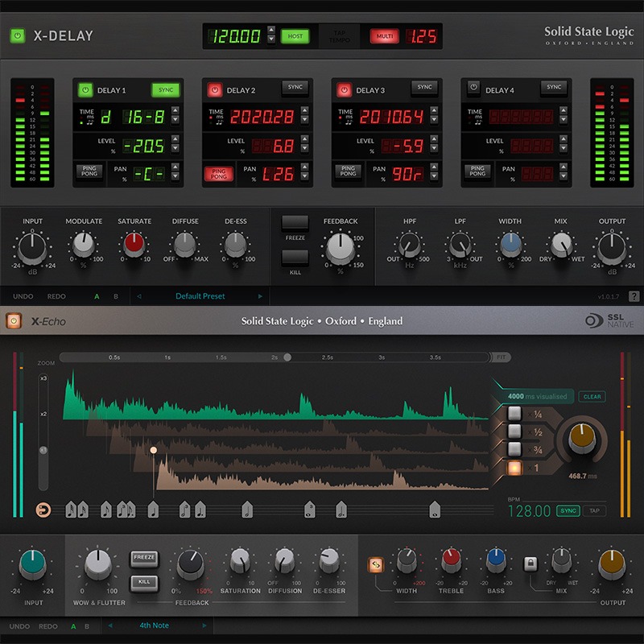Toggle the X-Echo SYNC button
Screen dimensions: 644x644
568,510
